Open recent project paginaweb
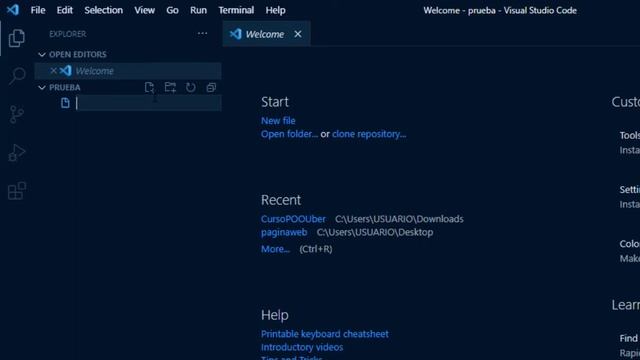Image resolution: width=640 pixels, height=360 pixels. point(284,232)
